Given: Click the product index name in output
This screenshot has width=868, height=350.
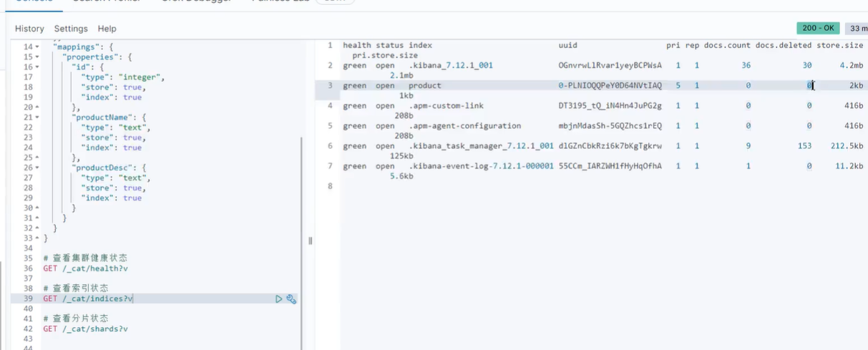Looking at the screenshot, I should tap(425, 85).
